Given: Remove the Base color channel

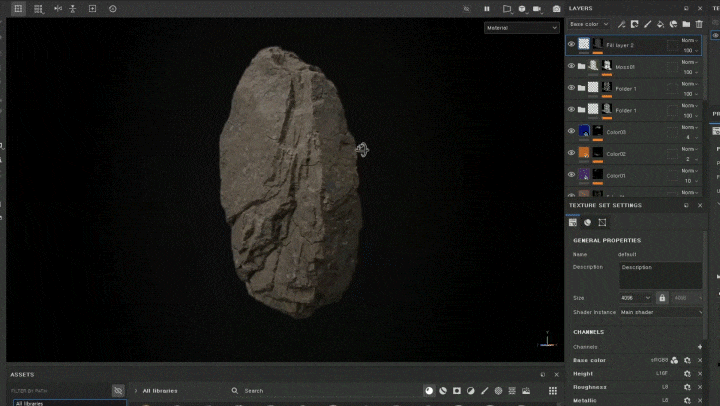Looking at the screenshot, I should tap(700, 361).
